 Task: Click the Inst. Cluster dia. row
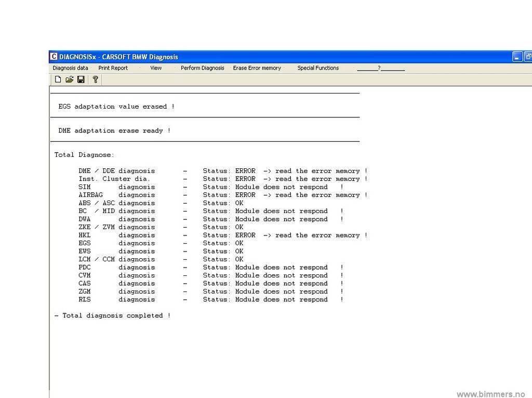223,179
